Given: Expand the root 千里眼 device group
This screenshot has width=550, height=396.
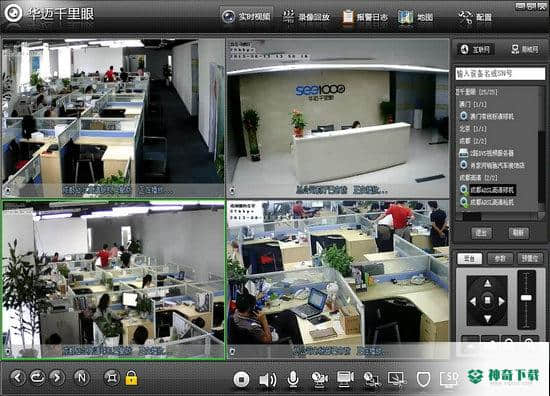Looking at the screenshot, I should [x=476, y=92].
